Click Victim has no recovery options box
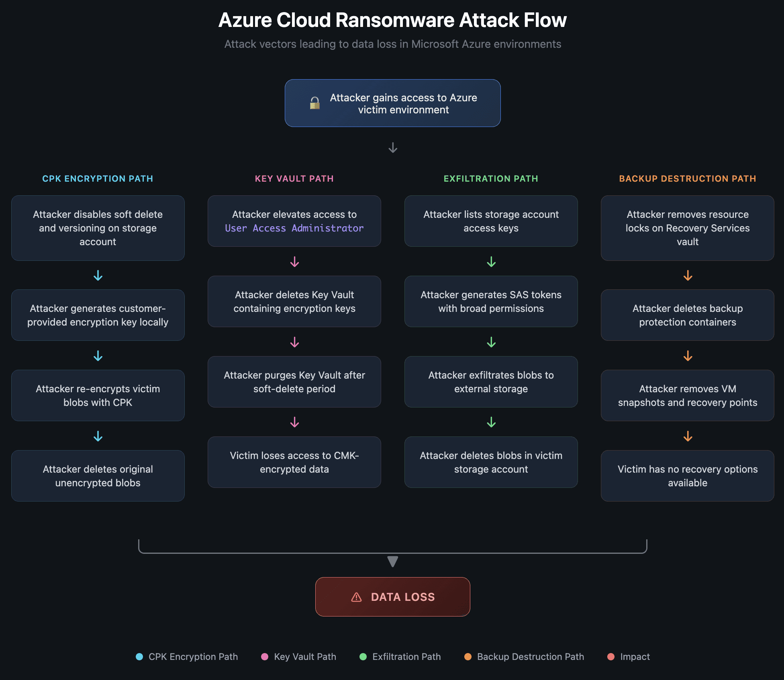The width and height of the screenshot is (784, 680). pos(687,476)
